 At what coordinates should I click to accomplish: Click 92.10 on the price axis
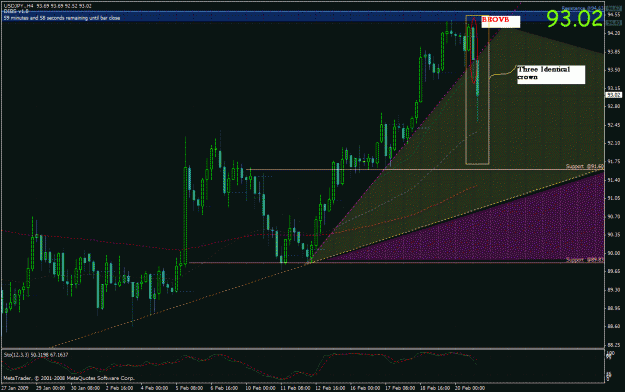point(613,143)
